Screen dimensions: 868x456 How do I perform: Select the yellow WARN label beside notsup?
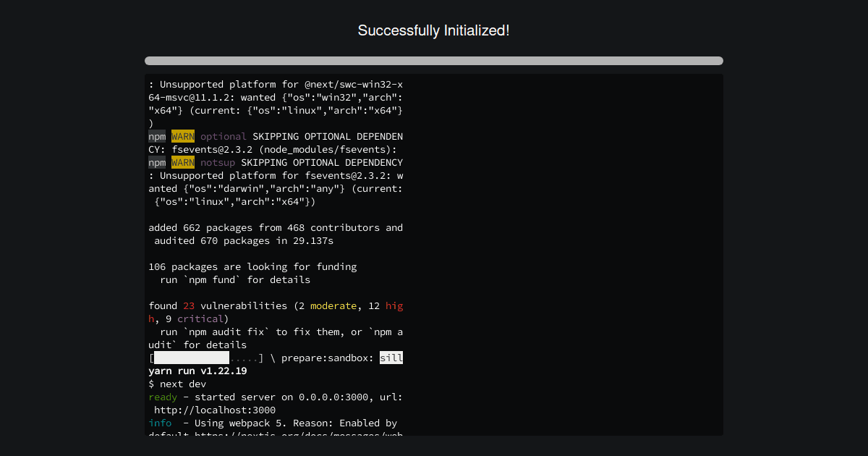coord(182,162)
